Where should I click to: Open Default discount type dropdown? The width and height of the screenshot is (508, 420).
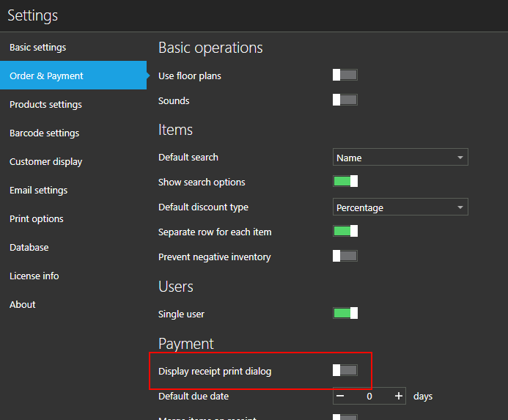(400, 207)
